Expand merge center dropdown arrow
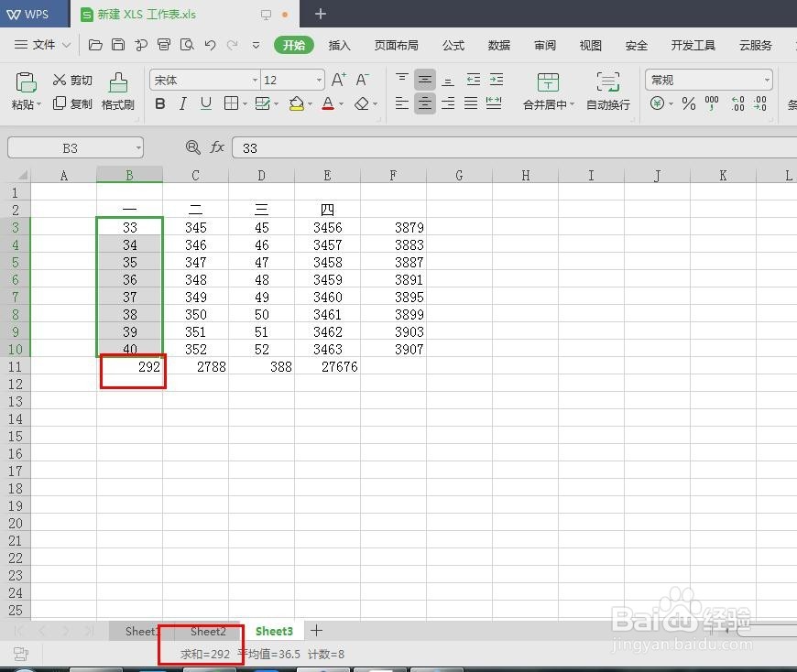The height and width of the screenshot is (672, 797). (x=572, y=104)
